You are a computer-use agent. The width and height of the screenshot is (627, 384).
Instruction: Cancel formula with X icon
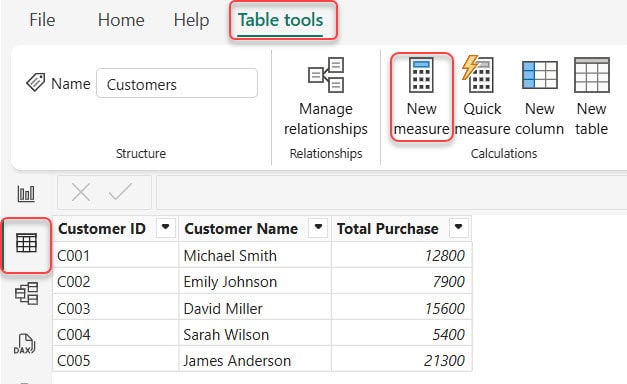click(81, 192)
